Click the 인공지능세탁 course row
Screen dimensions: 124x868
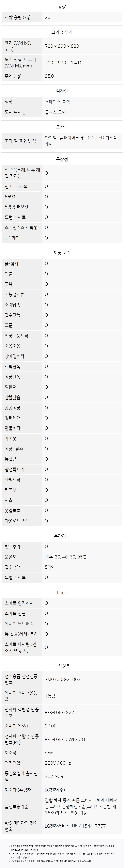click(62, 336)
